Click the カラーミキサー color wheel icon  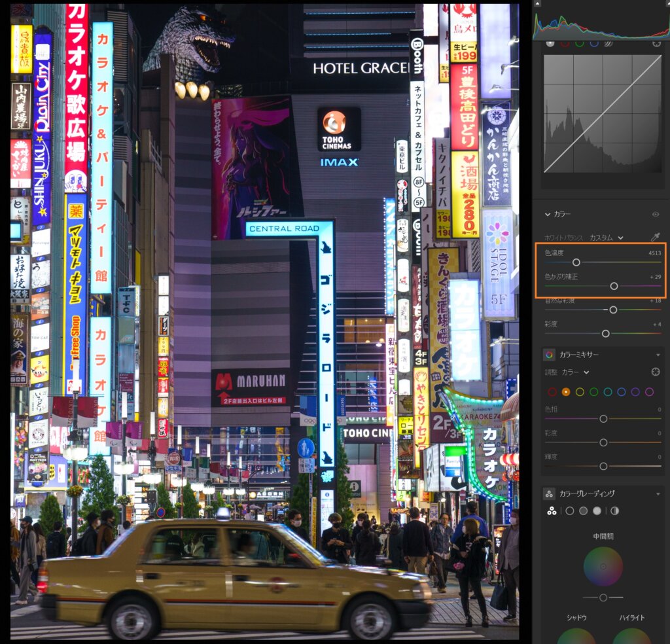[x=549, y=355]
